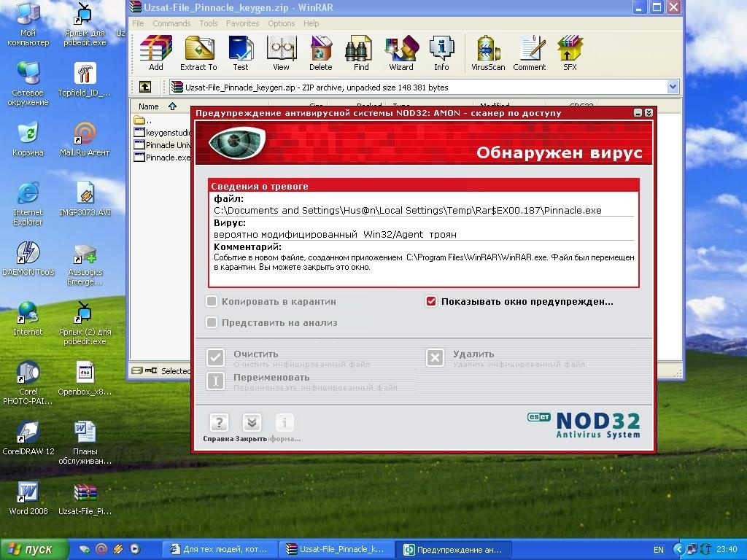Click the SFX toolbar icon
This screenshot has height=560, width=747.
(x=570, y=52)
